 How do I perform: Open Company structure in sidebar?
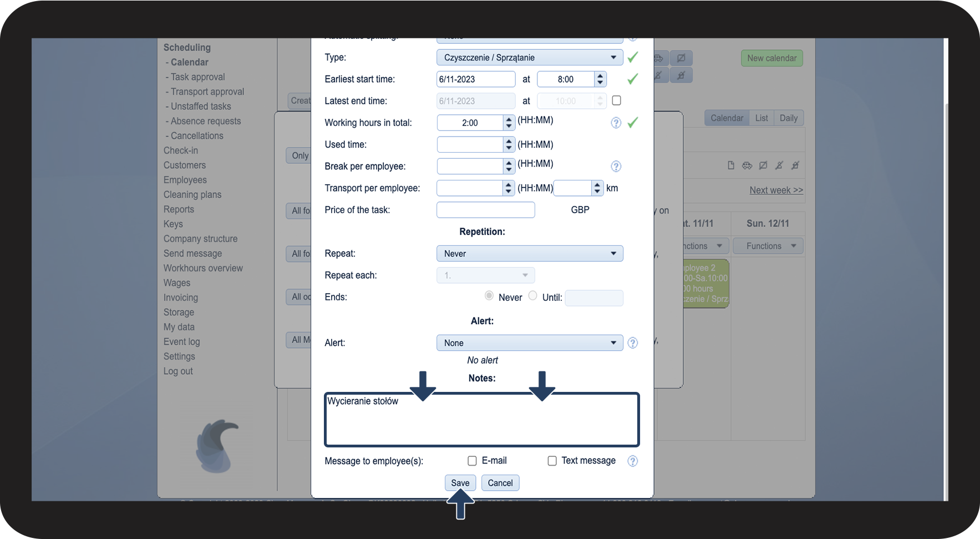200,239
